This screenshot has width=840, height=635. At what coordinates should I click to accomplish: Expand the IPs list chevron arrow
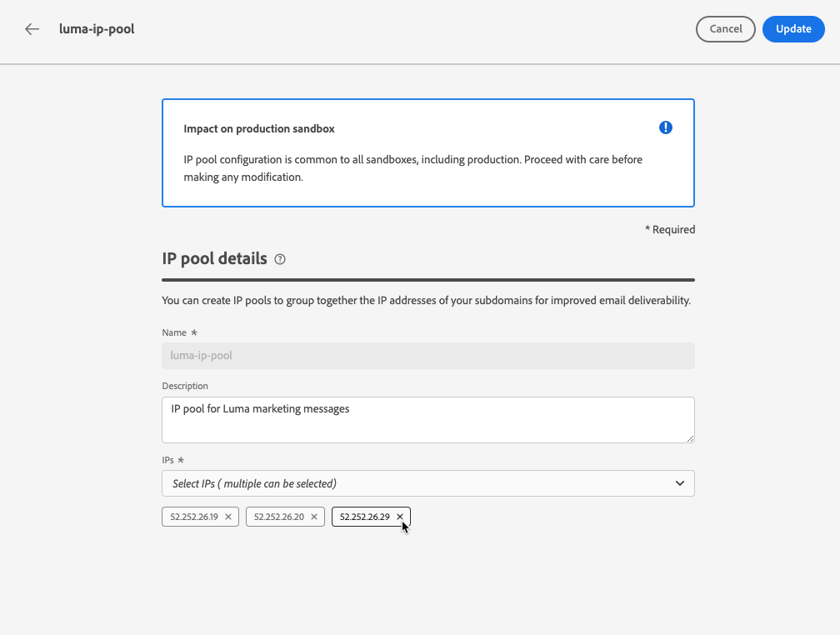680,483
